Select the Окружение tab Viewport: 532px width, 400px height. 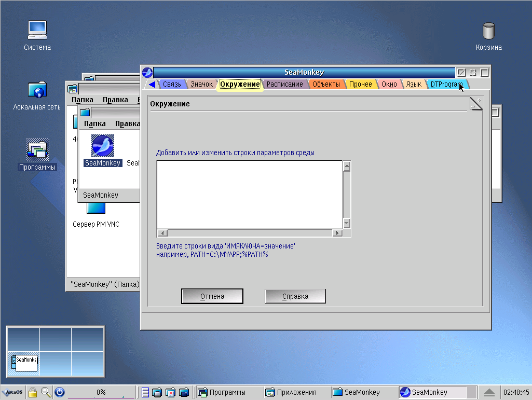[x=240, y=84]
